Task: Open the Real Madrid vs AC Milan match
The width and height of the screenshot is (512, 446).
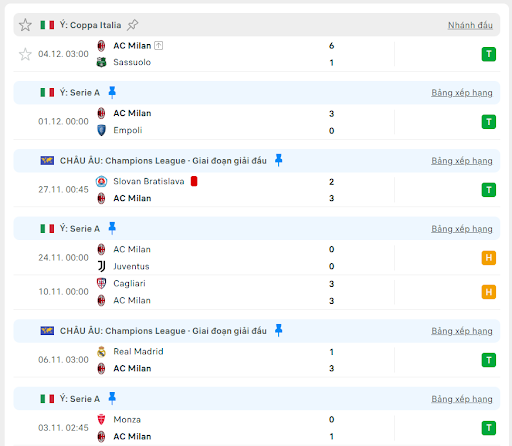Action: click(257, 360)
